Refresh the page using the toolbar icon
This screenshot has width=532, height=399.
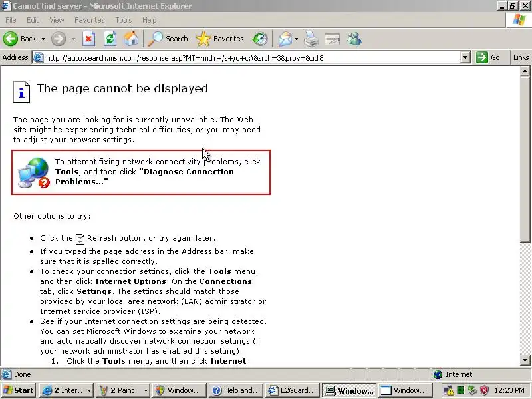tap(110, 39)
